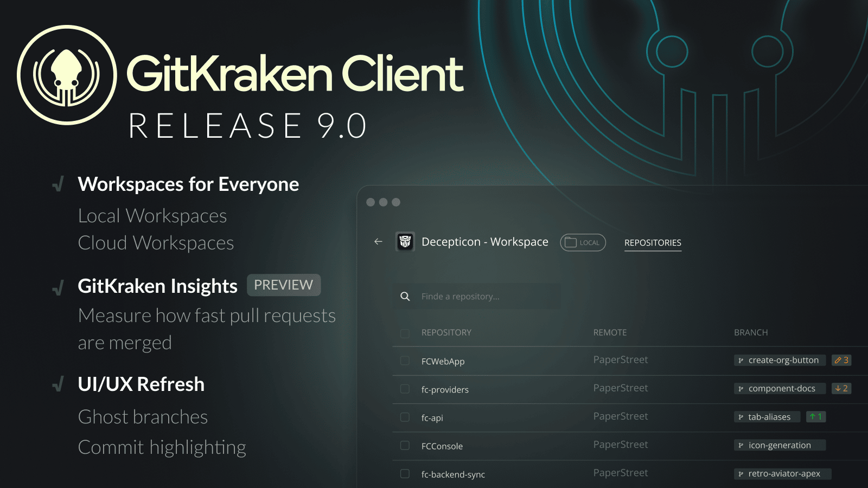
Task: Open the fc-api repository name
Action: point(432,418)
